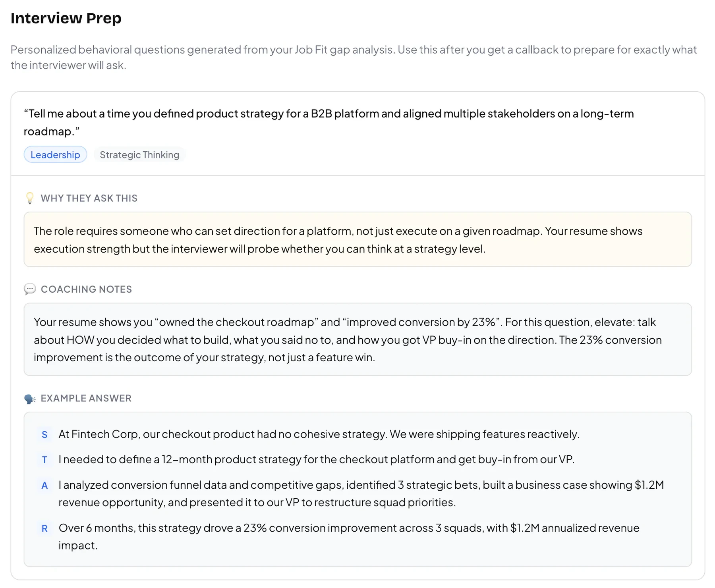Click the Fintech Corp situation sentence
This screenshot has height=588, width=715.
point(319,434)
